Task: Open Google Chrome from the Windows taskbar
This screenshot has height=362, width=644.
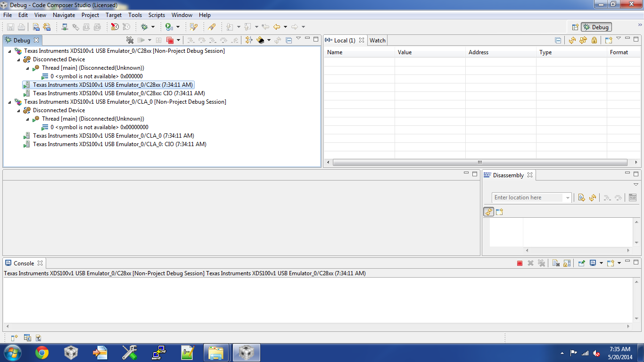Action: coord(42,353)
